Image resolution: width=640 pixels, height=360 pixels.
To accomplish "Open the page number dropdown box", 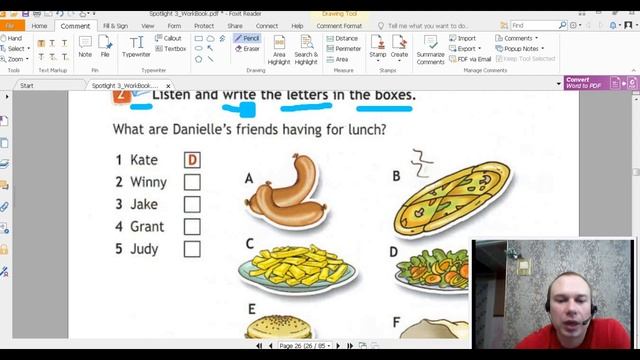I will point(305,346).
